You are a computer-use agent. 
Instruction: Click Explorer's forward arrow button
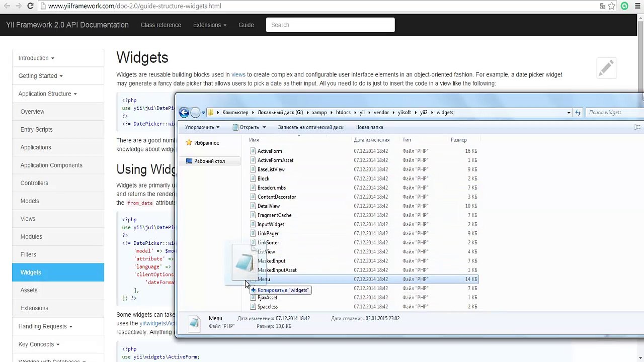(x=195, y=113)
